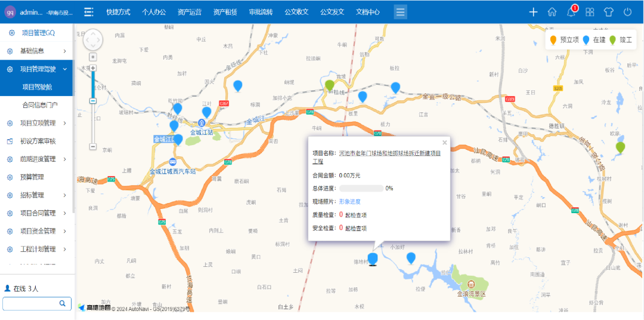Expand the 基础信息 sidebar menu
The height and width of the screenshot is (320, 644).
pyautogui.click(x=36, y=51)
